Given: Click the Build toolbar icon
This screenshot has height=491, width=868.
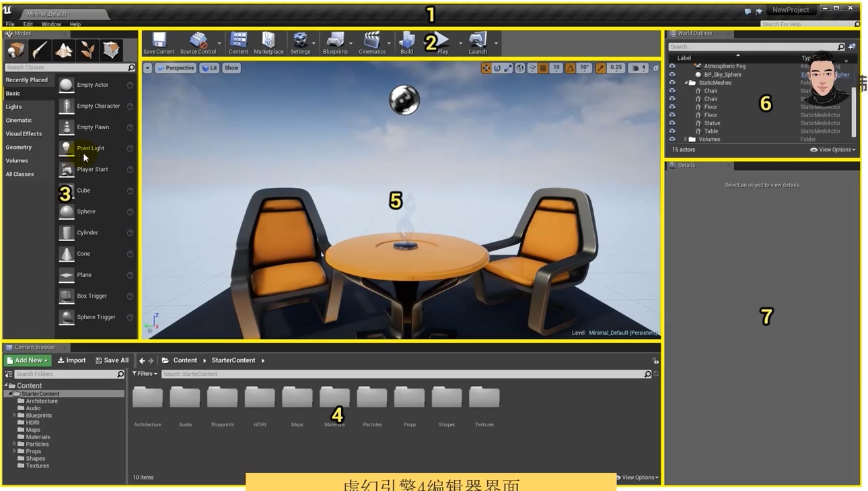Looking at the screenshot, I should [x=406, y=40].
